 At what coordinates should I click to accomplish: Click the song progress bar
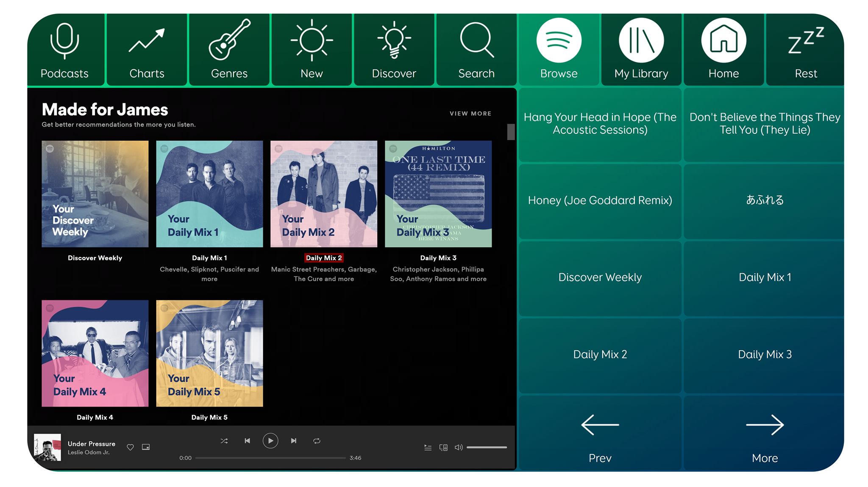[270, 458]
